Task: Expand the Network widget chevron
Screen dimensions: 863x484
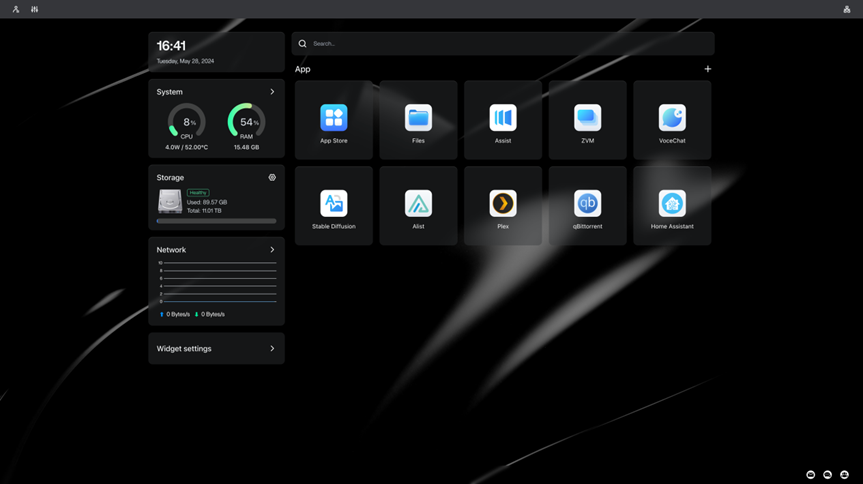Action: [272, 249]
